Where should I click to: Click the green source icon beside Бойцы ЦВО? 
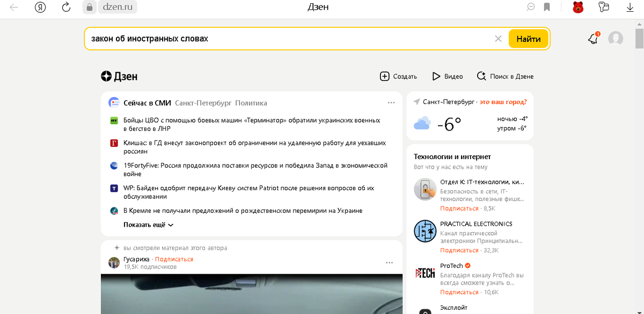114,121
